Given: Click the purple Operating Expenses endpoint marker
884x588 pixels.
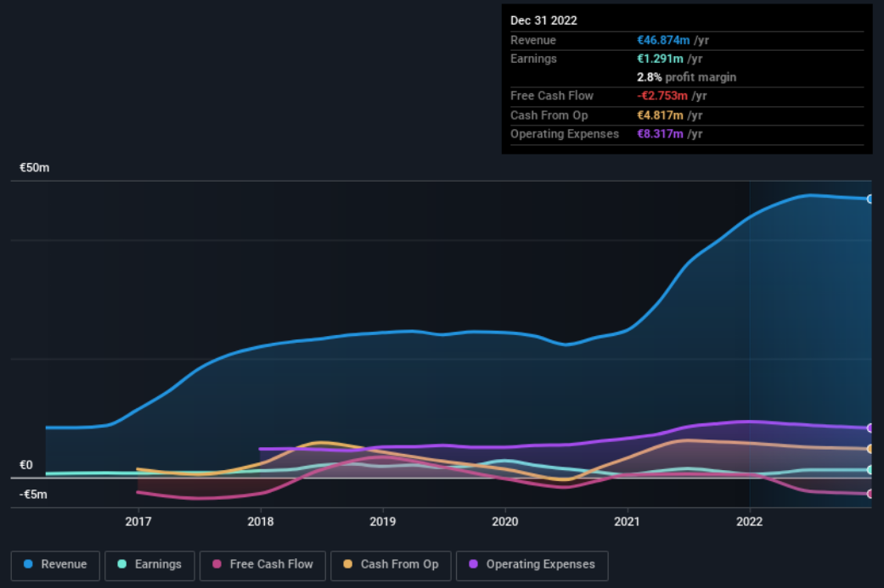Looking at the screenshot, I should [870, 428].
